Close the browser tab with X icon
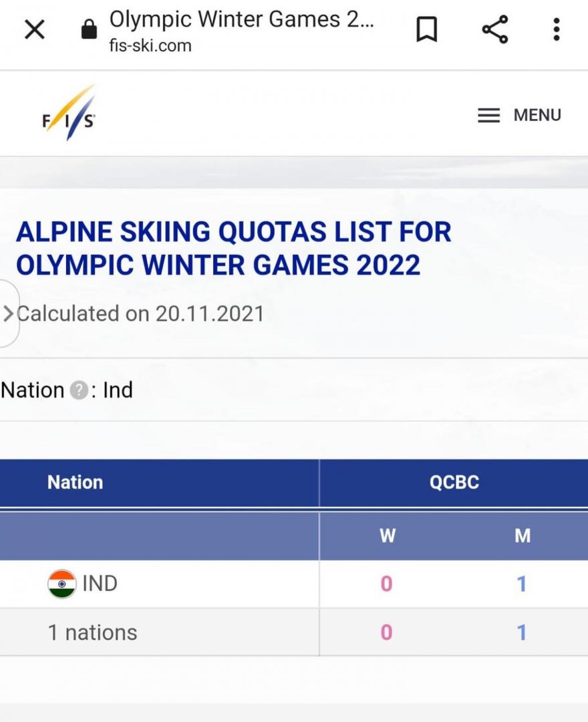 35,30
